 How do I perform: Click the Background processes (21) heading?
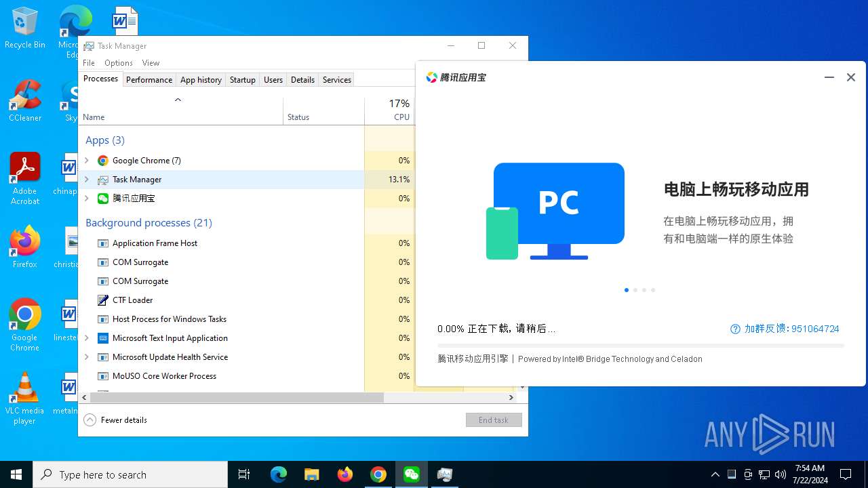(x=149, y=223)
